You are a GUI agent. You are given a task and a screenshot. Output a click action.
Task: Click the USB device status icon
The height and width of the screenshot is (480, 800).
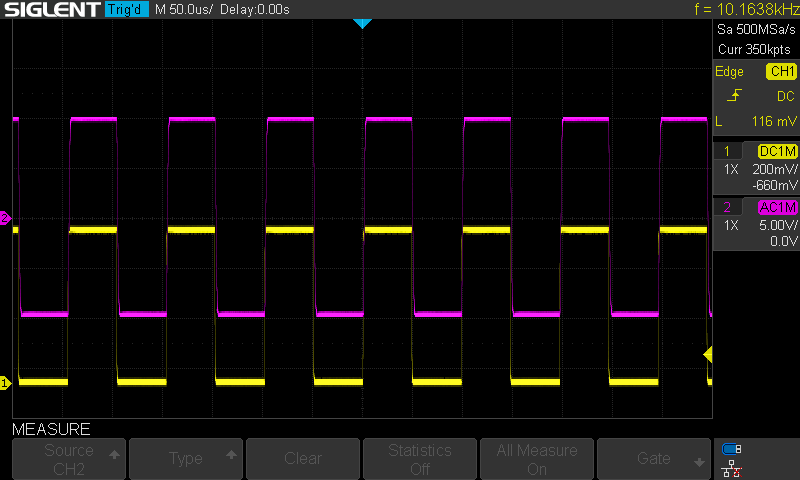pos(732,449)
